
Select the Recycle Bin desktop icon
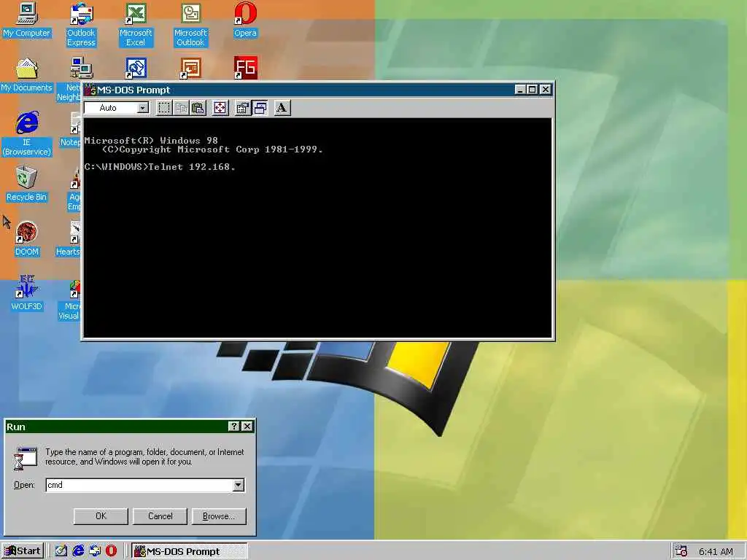click(x=26, y=184)
